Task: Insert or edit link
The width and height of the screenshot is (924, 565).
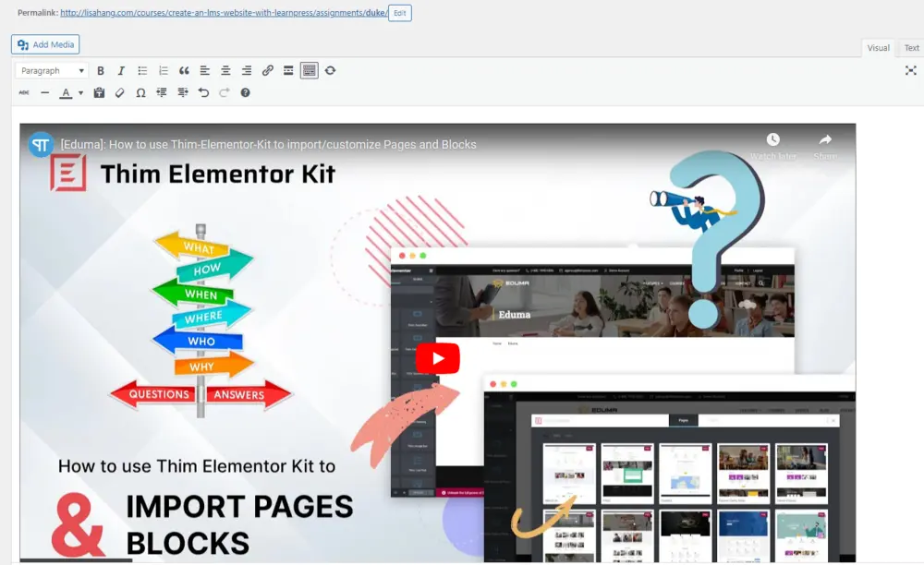Action: [x=268, y=70]
